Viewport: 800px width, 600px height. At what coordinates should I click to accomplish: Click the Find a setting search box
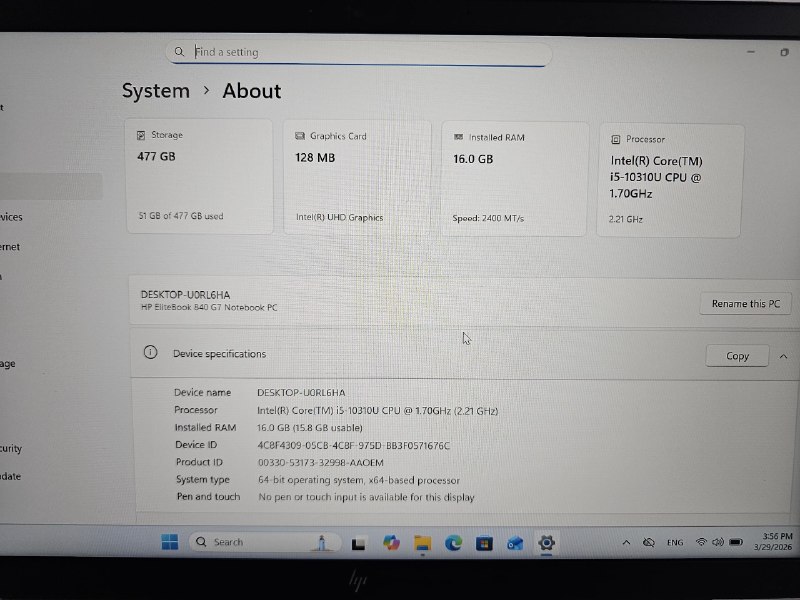pyautogui.click(x=358, y=52)
